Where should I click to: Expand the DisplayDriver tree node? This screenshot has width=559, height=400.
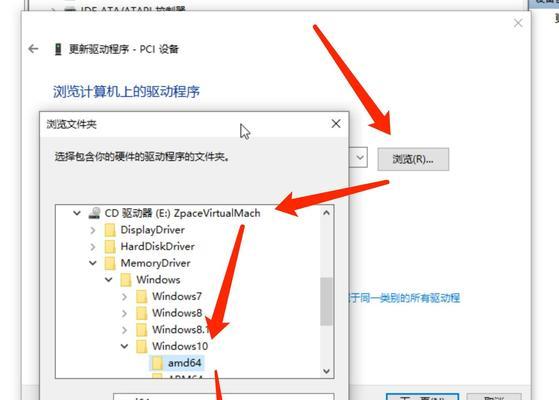pos(93,230)
